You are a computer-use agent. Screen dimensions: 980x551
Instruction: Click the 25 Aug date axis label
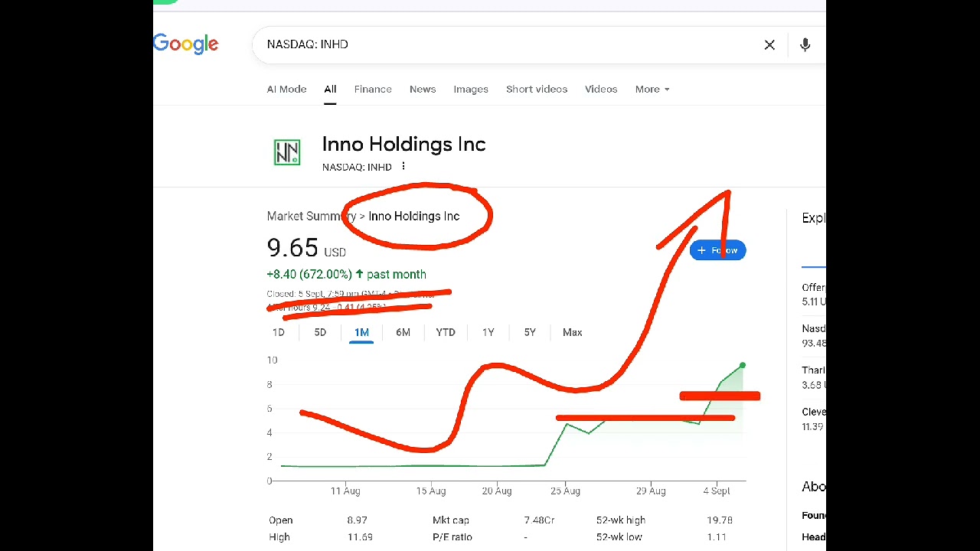565,491
